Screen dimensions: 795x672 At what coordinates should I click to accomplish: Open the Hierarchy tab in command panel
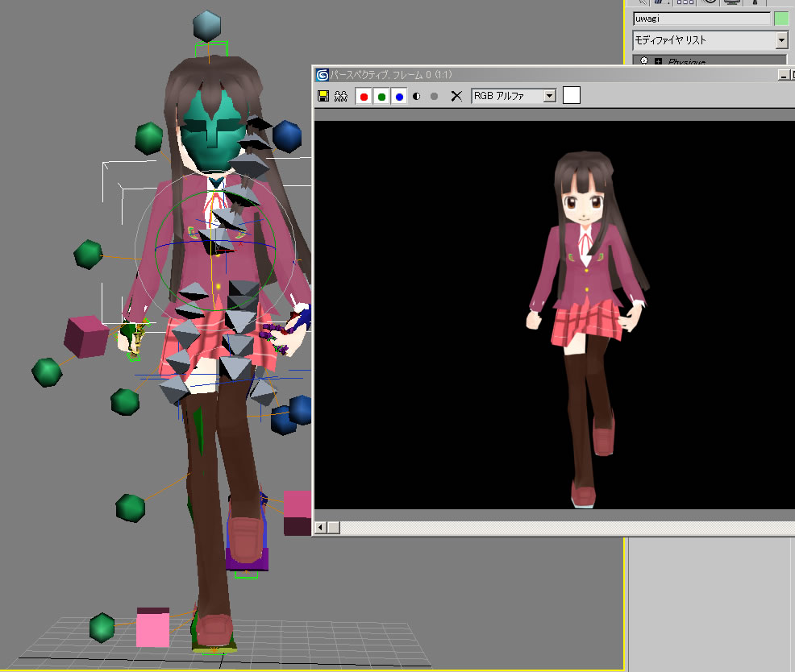click(x=685, y=2)
